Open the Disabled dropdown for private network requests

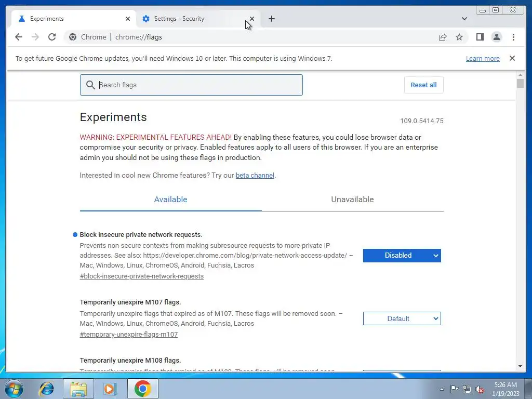pos(402,256)
